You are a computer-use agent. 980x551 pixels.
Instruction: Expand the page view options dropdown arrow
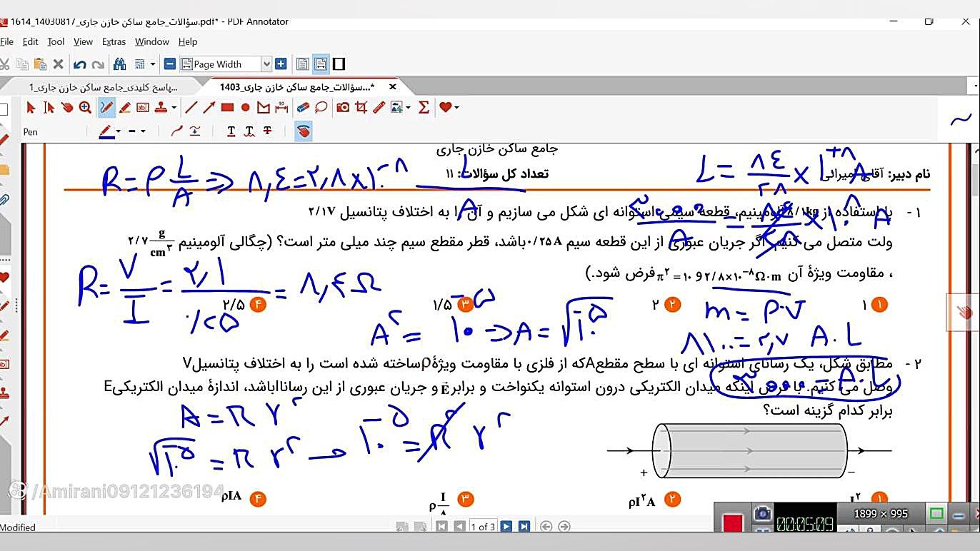(x=152, y=64)
